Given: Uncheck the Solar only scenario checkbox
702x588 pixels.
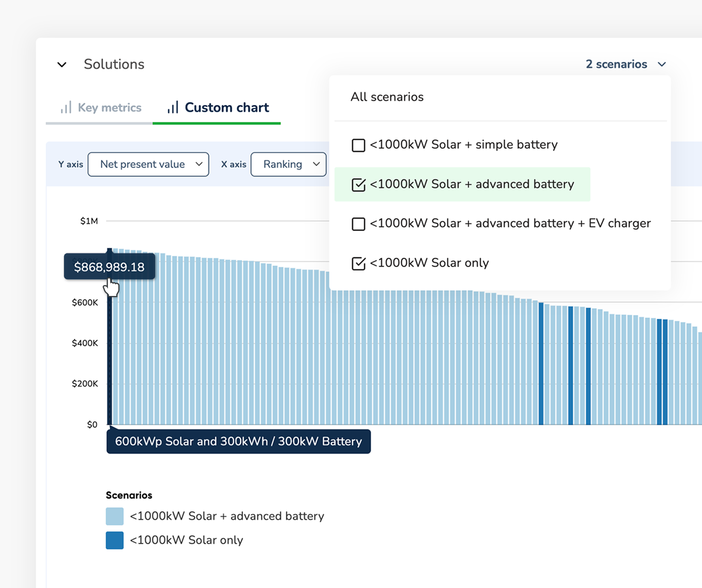Looking at the screenshot, I should point(358,263).
